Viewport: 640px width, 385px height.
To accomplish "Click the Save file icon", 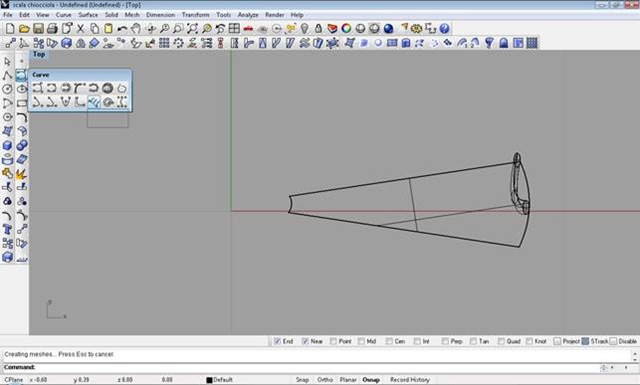I will [x=38, y=29].
